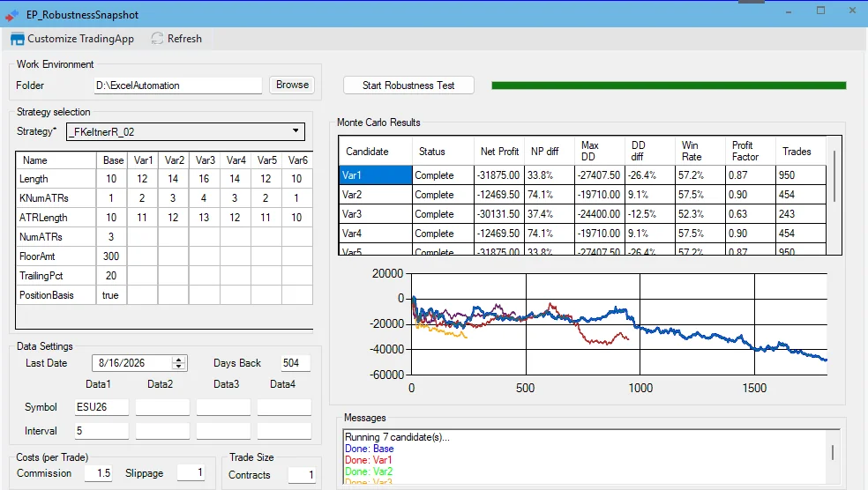Click the Data4 Symbol empty field
This screenshot has width=868, height=490.
click(x=284, y=407)
